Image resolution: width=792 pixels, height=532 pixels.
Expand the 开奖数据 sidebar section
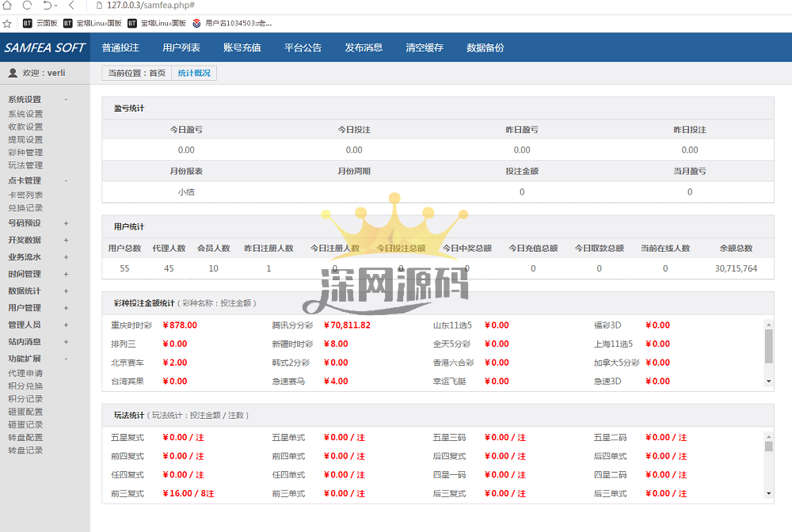click(x=66, y=240)
